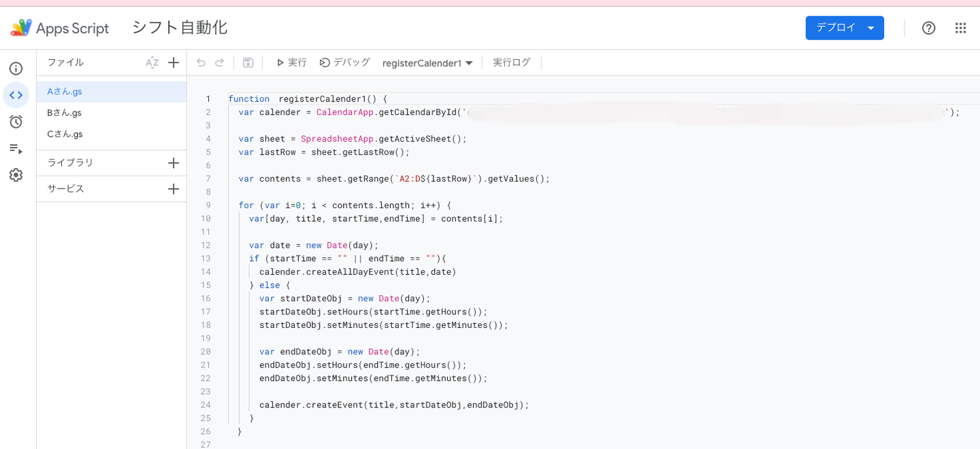
Task: Select the Bさん.gs file
Action: [112, 113]
